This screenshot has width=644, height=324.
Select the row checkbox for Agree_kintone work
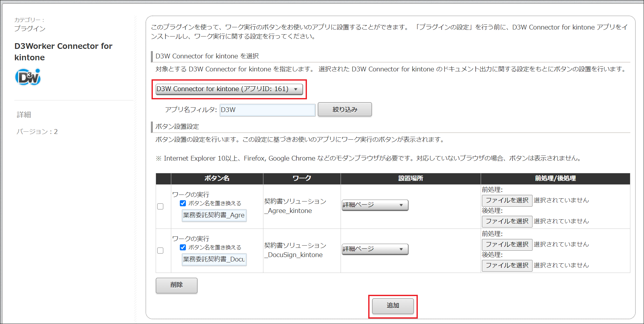coord(160,207)
